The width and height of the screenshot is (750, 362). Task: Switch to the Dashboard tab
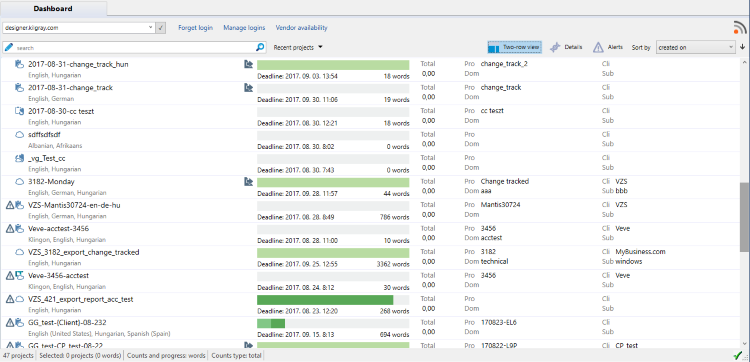click(x=53, y=9)
